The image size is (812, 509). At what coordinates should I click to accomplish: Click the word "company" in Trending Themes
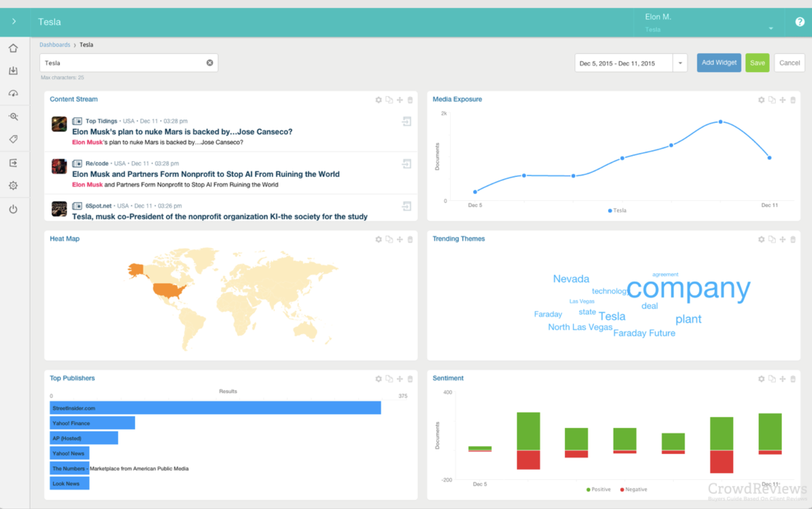tap(689, 289)
